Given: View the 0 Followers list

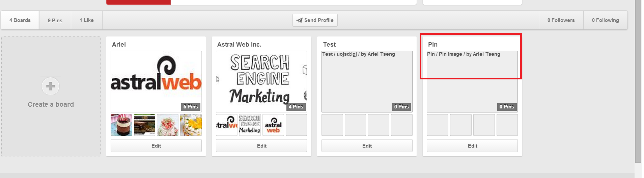Looking at the screenshot, I should 561,20.
